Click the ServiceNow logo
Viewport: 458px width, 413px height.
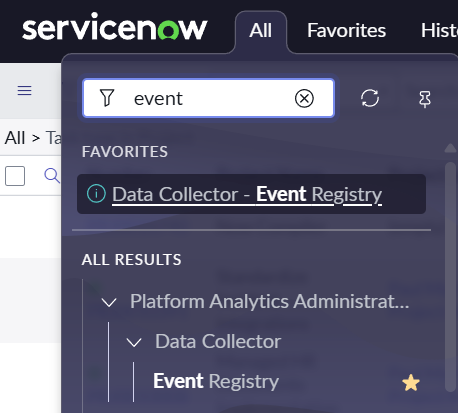pos(115,27)
